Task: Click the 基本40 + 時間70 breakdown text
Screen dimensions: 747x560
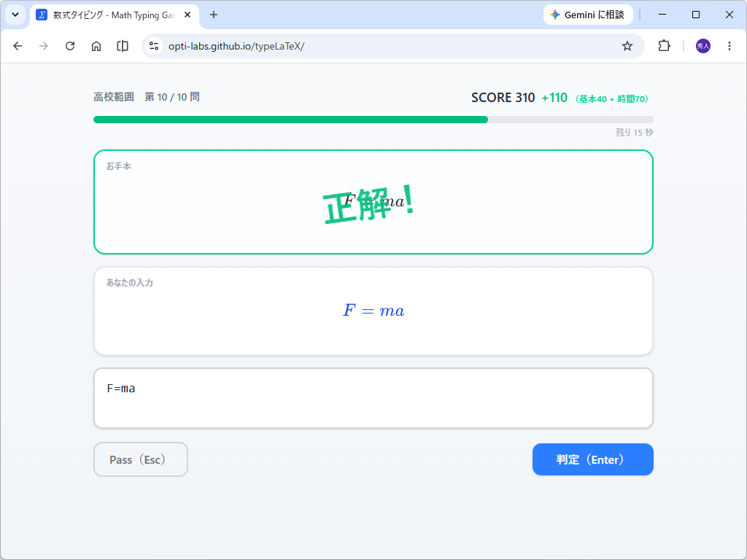Action: point(612,99)
